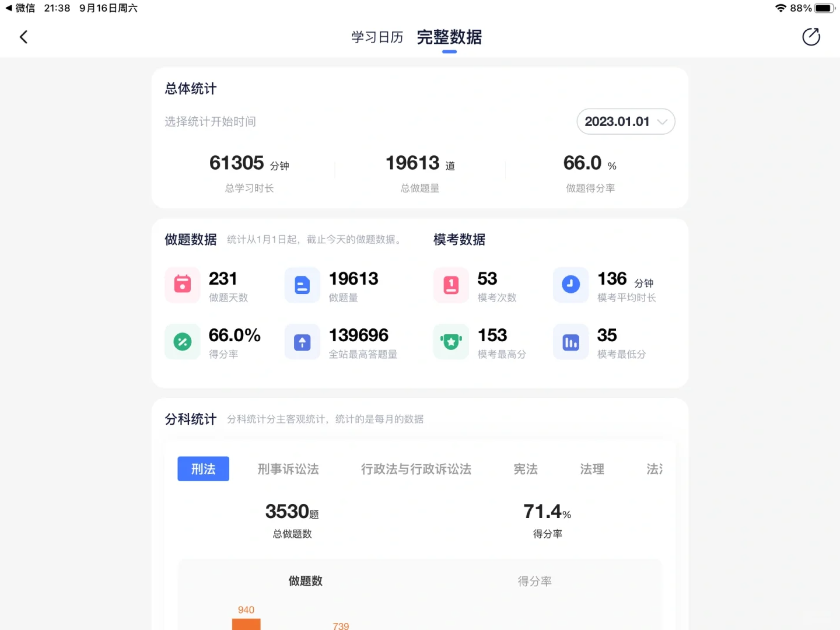Show the 得分率 chart view
This screenshot has height=630, width=840.
pyautogui.click(x=535, y=581)
